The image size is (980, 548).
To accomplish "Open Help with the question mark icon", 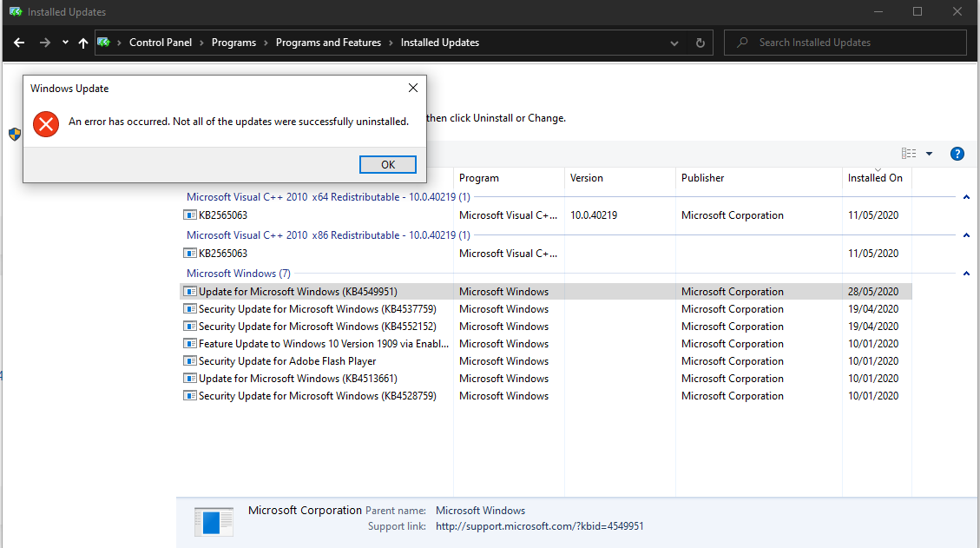I will coord(957,154).
